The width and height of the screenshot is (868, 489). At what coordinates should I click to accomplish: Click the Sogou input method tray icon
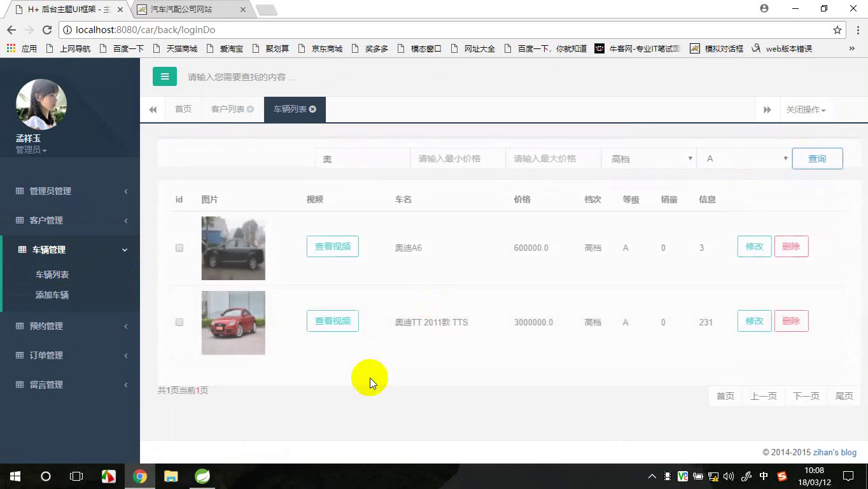(x=782, y=476)
